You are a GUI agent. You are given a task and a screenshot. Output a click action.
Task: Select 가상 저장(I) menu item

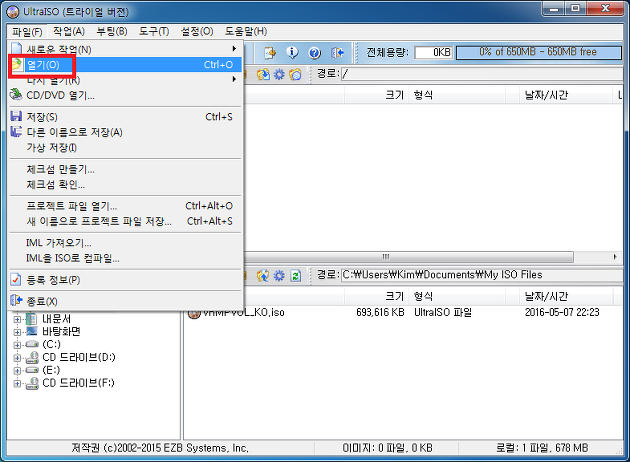[125, 147]
